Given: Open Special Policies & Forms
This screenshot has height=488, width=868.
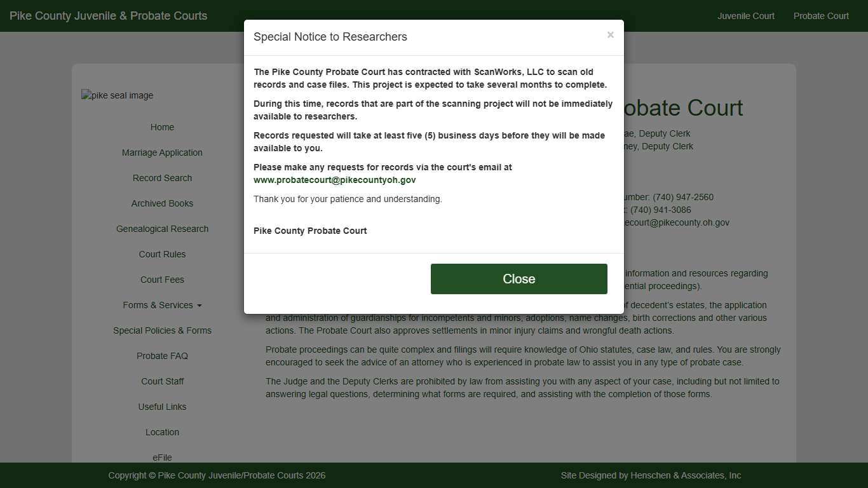Looking at the screenshot, I should coord(162,330).
